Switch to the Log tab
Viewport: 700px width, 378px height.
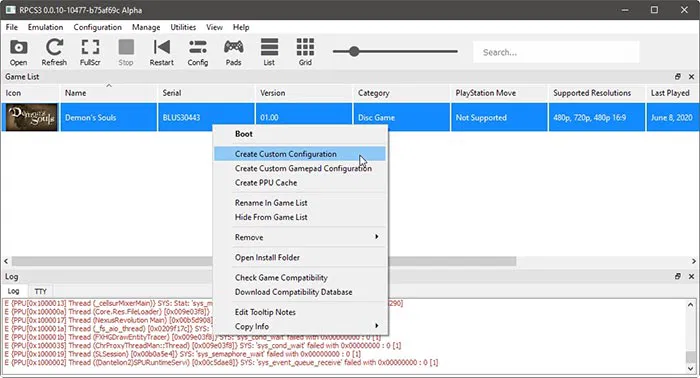[13, 291]
